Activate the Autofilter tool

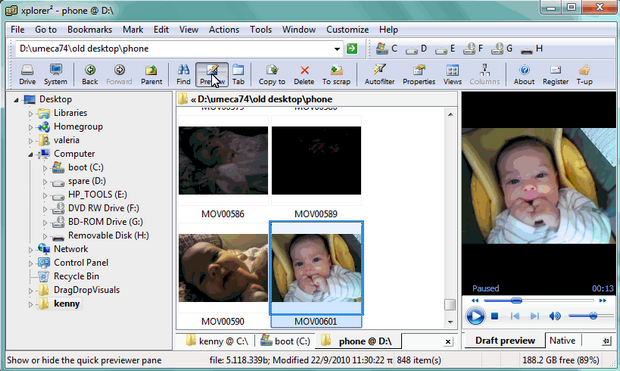[380, 74]
